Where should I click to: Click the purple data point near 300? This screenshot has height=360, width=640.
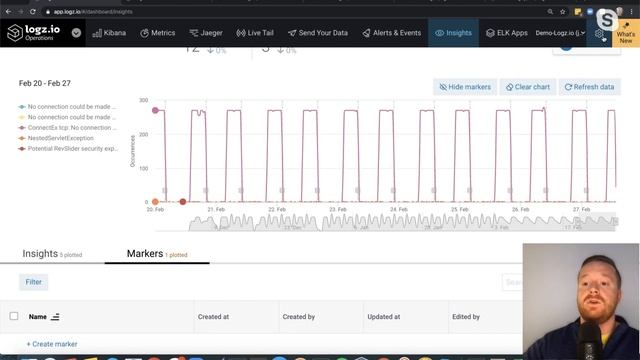coord(155,110)
